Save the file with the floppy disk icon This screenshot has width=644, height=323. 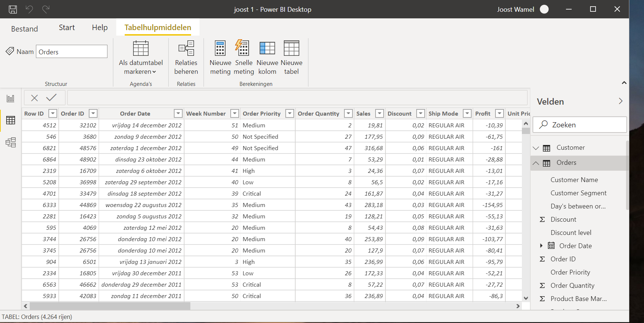pos(13,9)
